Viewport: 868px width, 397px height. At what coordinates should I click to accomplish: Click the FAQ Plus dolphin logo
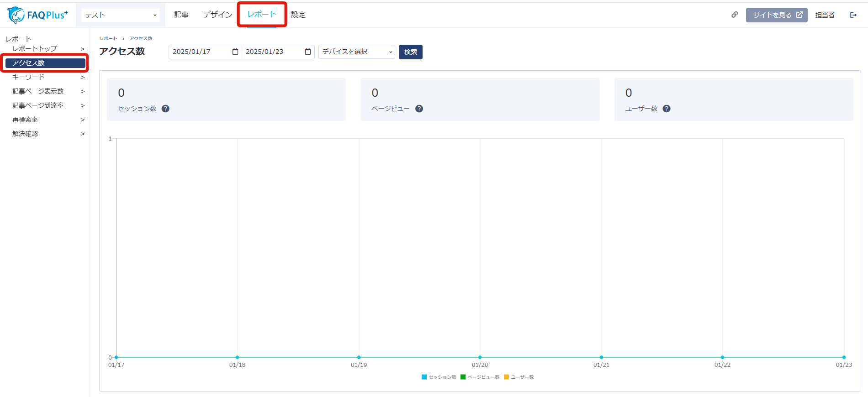coord(37,15)
